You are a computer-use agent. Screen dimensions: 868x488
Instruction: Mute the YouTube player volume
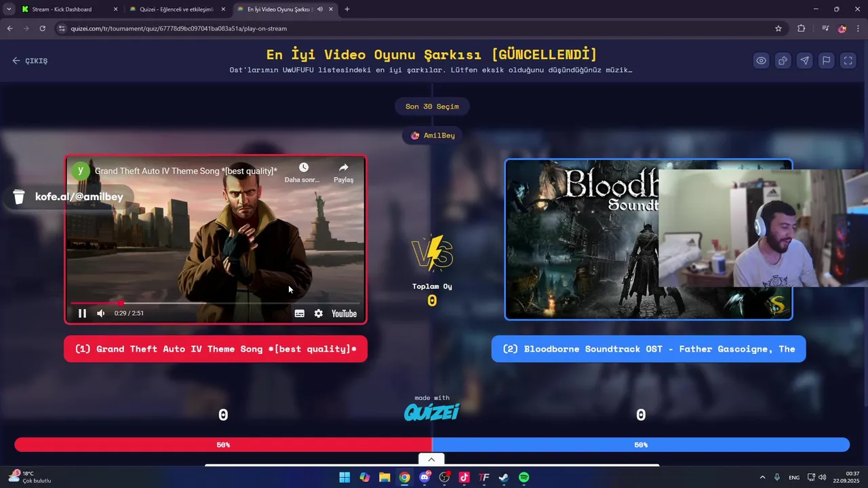tap(101, 313)
